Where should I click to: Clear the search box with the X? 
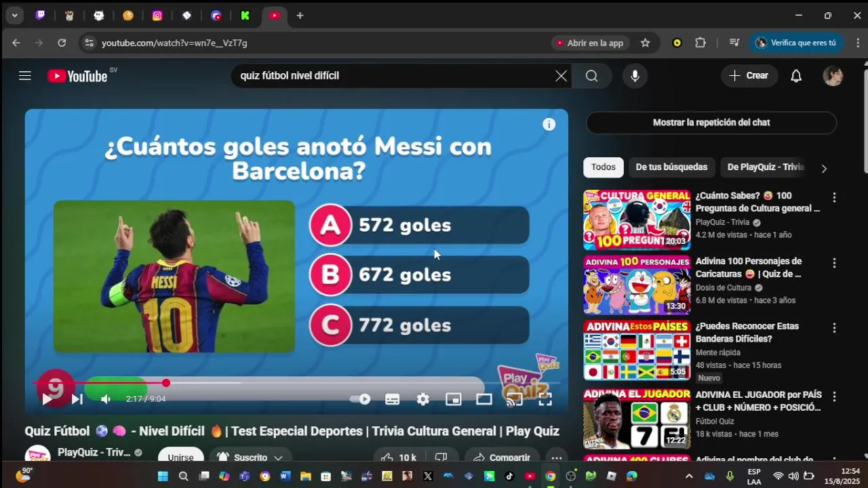[561, 76]
